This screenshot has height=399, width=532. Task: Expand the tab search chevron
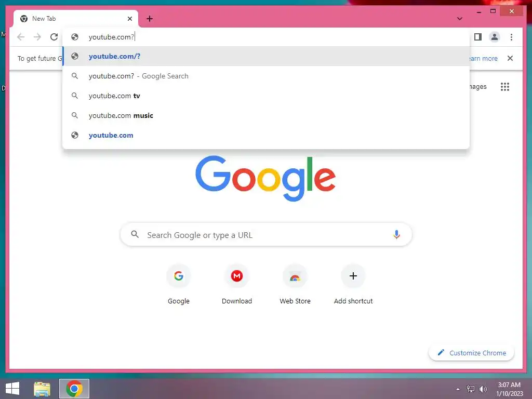(x=459, y=19)
